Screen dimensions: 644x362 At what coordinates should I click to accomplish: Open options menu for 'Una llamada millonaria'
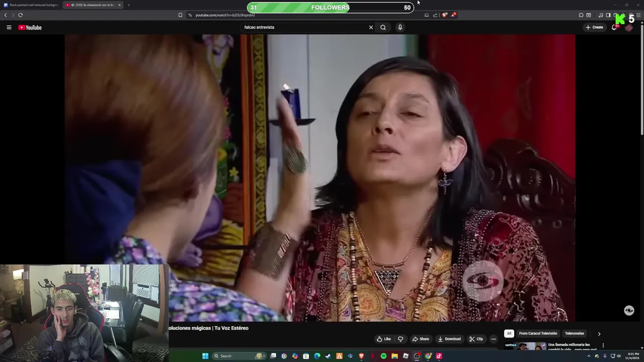(x=603, y=345)
